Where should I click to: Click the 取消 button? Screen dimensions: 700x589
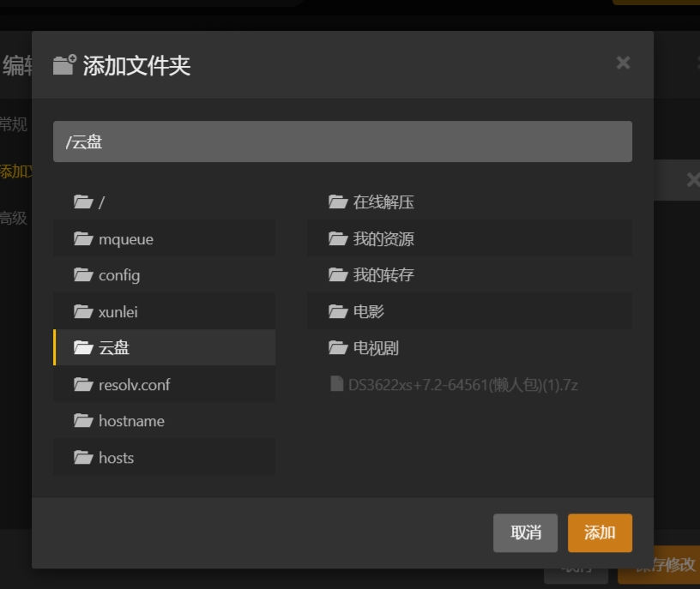point(526,532)
